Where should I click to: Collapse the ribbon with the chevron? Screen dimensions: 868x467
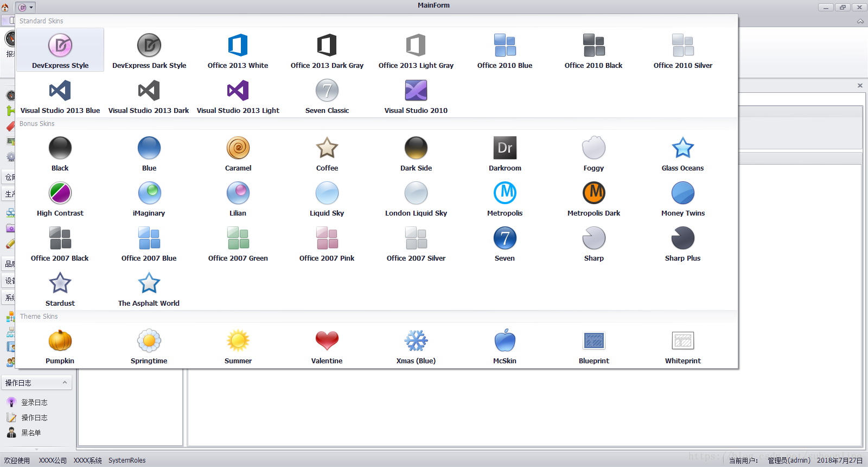[x=860, y=21]
